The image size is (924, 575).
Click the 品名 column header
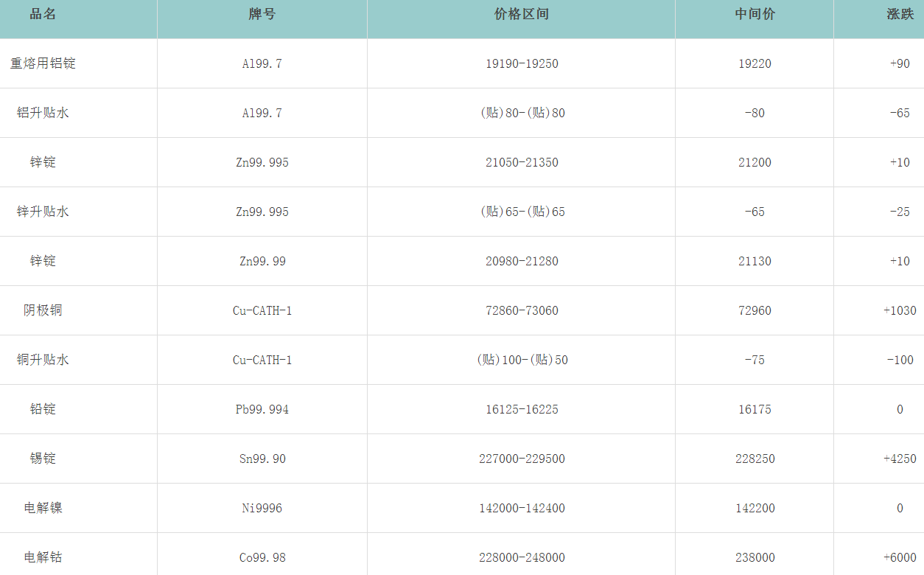click(43, 15)
